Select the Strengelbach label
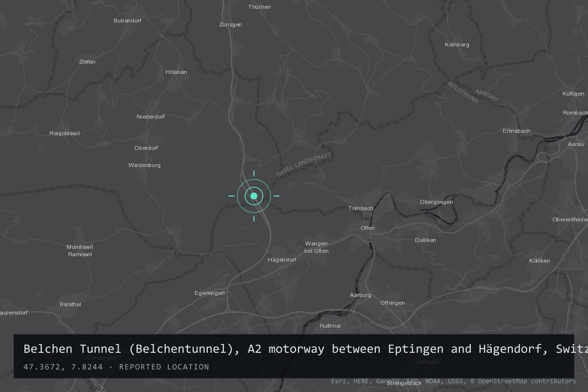The height and width of the screenshot is (392, 588). point(404,383)
